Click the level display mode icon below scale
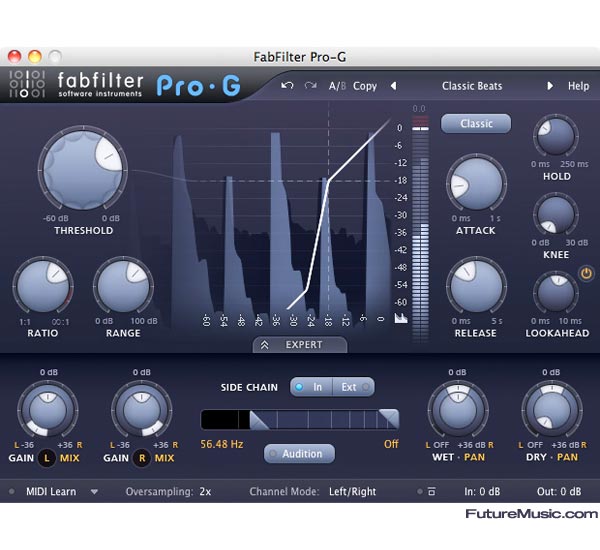 pyautogui.click(x=401, y=318)
